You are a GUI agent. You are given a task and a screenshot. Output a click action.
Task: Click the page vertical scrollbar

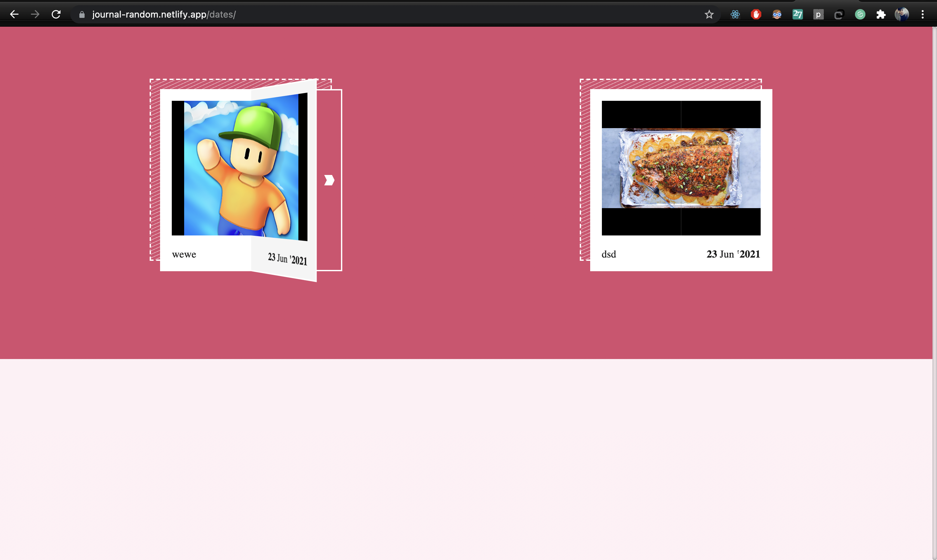[934, 293]
